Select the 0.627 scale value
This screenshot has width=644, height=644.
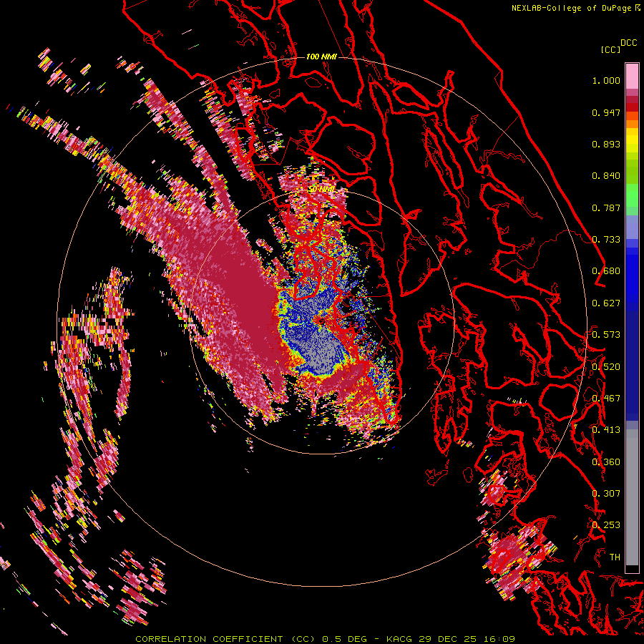(606, 303)
